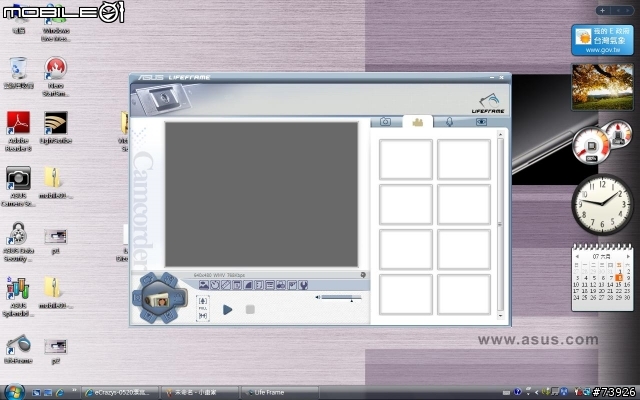Open ASUS Data Security desktop shortcut
640x400 pixels.
(x=18, y=242)
